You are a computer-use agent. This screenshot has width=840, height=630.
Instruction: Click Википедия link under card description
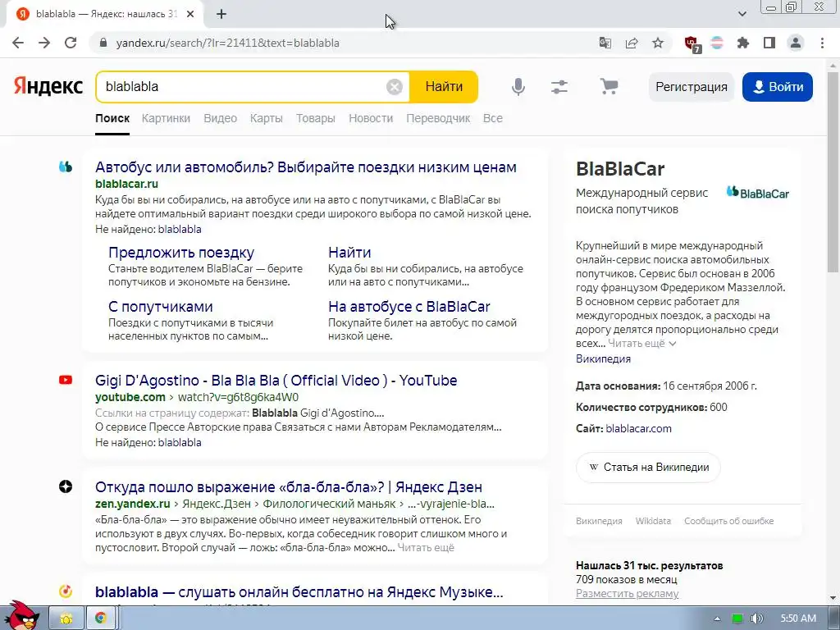coord(603,359)
